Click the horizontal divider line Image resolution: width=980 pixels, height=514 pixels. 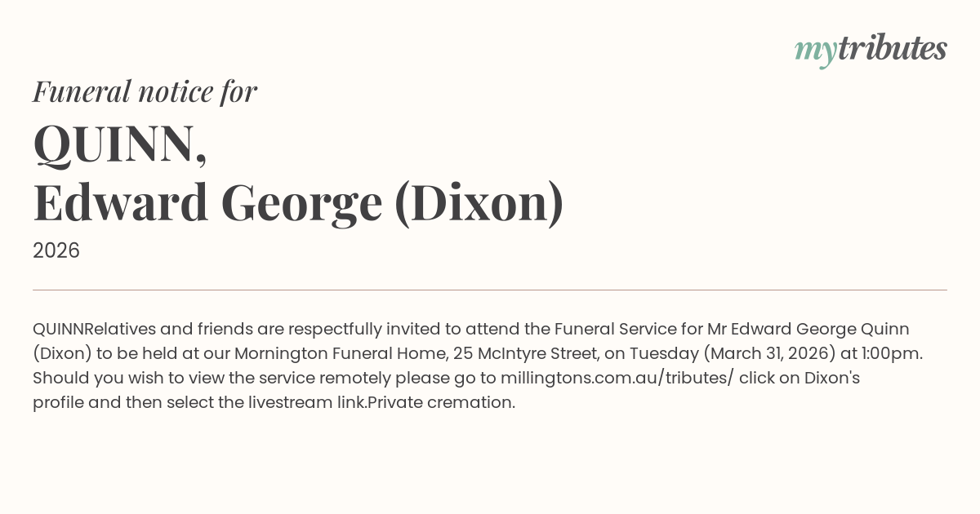[490, 290]
